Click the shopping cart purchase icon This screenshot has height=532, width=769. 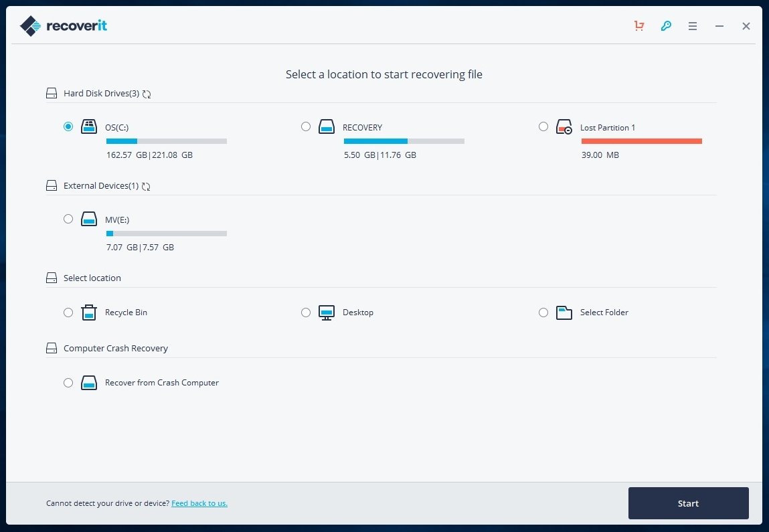click(x=638, y=25)
